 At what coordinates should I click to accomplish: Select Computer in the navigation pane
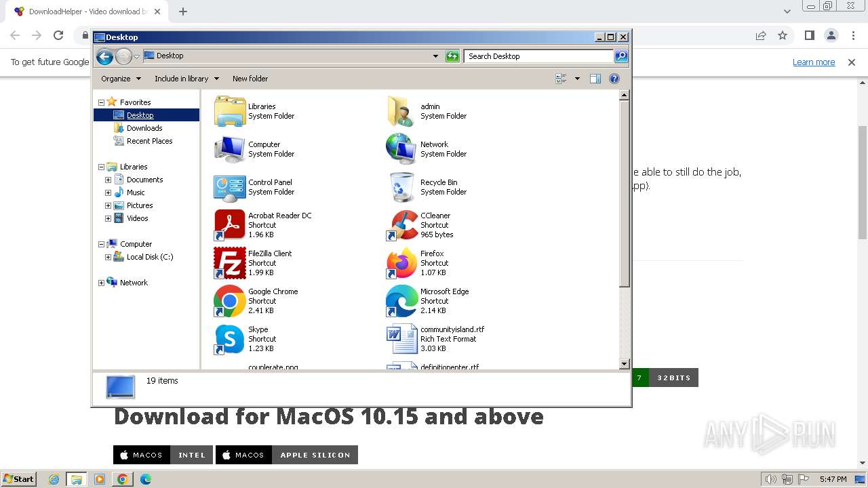click(136, 244)
